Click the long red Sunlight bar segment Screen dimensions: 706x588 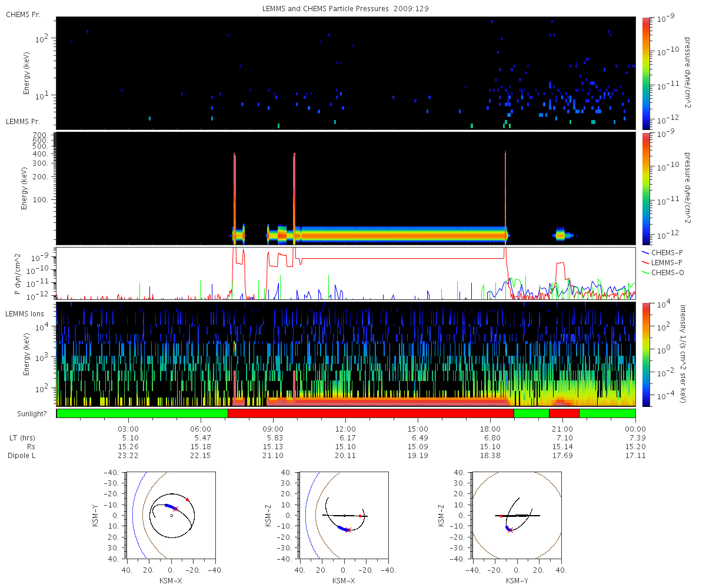click(371, 413)
